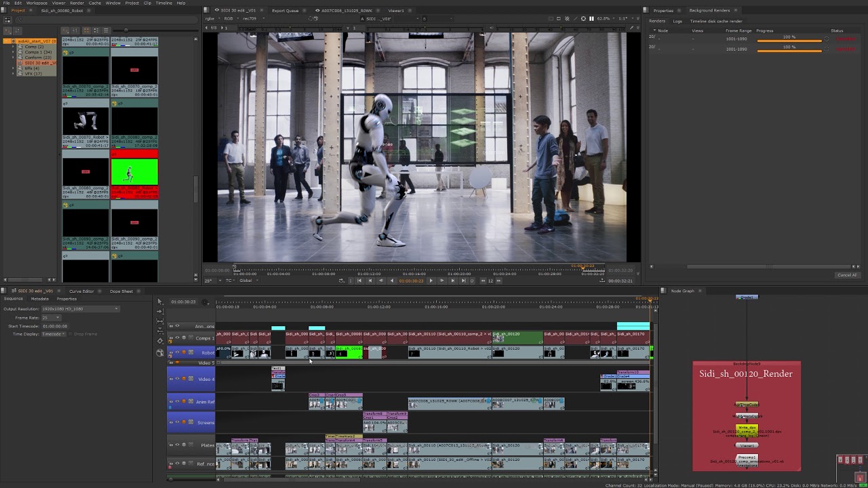Image resolution: width=868 pixels, height=488 pixels.
Task: Step back one frame in viewer
Action: click(x=380, y=281)
